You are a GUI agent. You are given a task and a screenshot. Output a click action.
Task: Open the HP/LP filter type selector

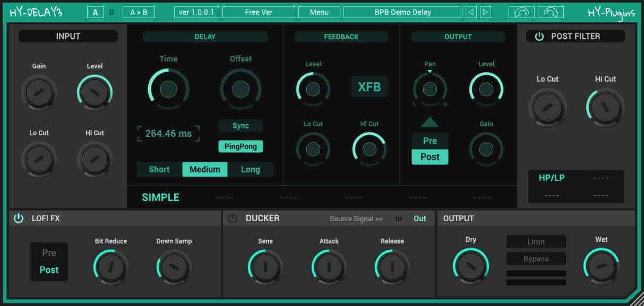pos(552,178)
